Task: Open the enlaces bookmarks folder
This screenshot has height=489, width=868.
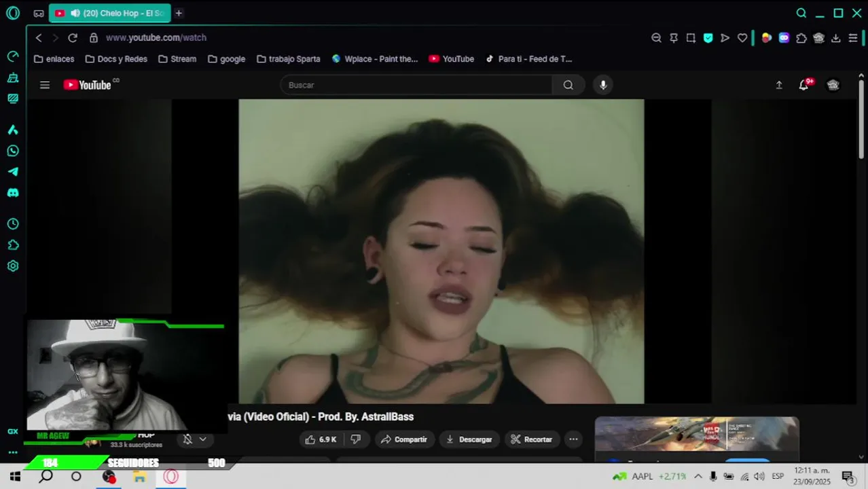Action: (54, 59)
